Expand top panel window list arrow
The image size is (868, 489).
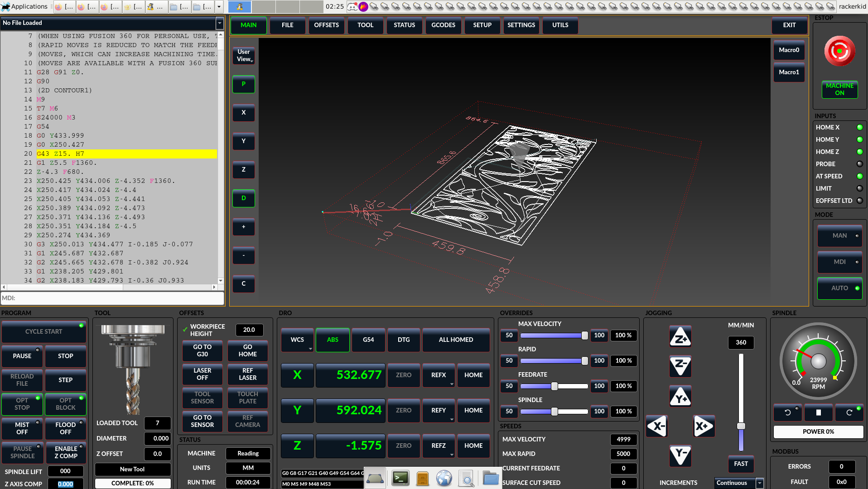219,6
